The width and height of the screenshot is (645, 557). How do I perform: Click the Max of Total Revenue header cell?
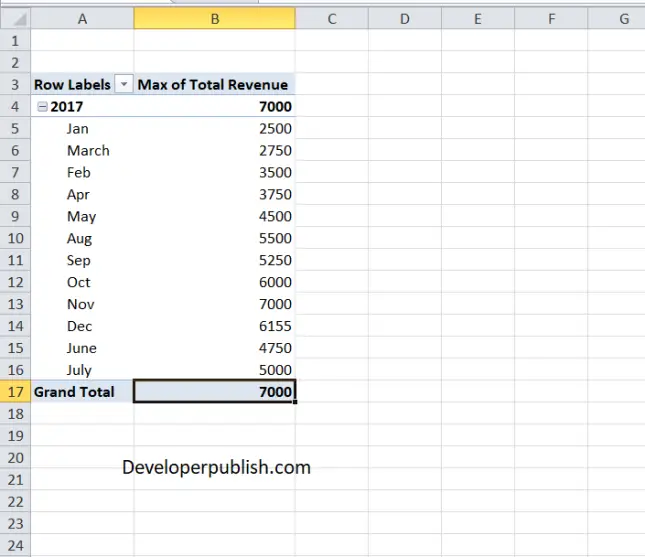[x=213, y=85]
